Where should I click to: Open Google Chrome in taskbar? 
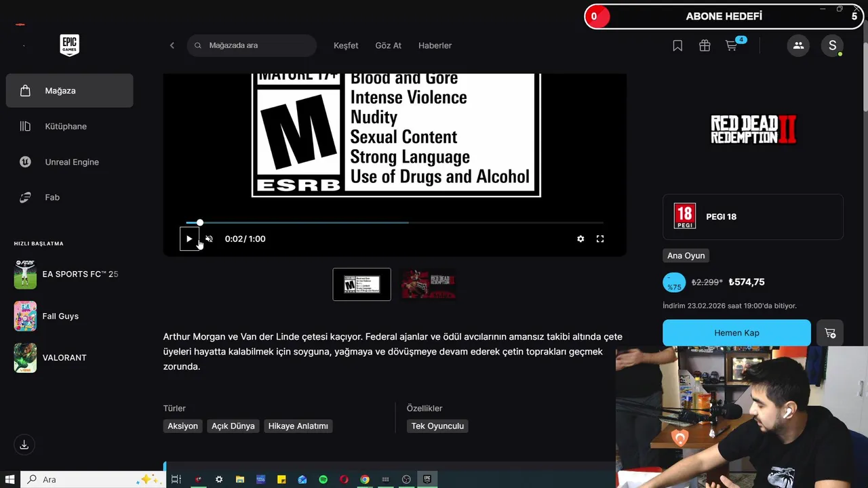(x=365, y=479)
